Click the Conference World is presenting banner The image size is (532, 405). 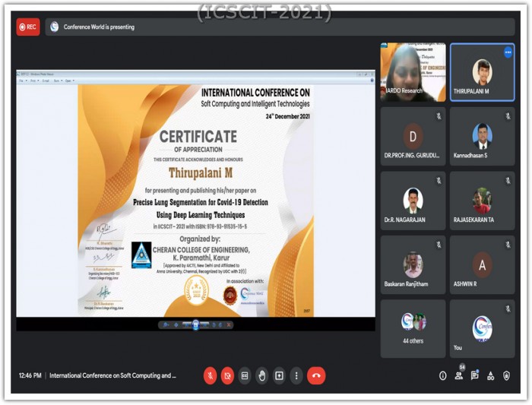coord(98,27)
